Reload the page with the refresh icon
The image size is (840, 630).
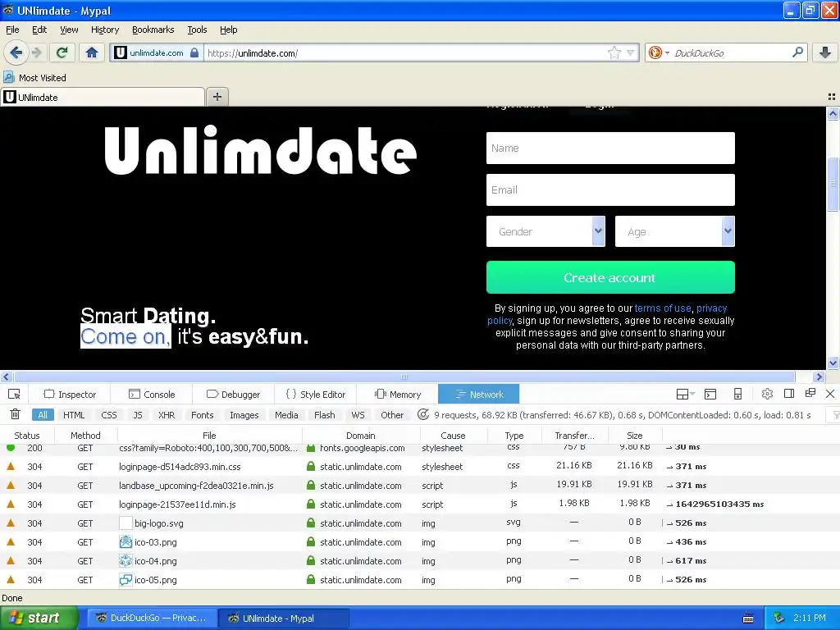pyautogui.click(x=62, y=52)
